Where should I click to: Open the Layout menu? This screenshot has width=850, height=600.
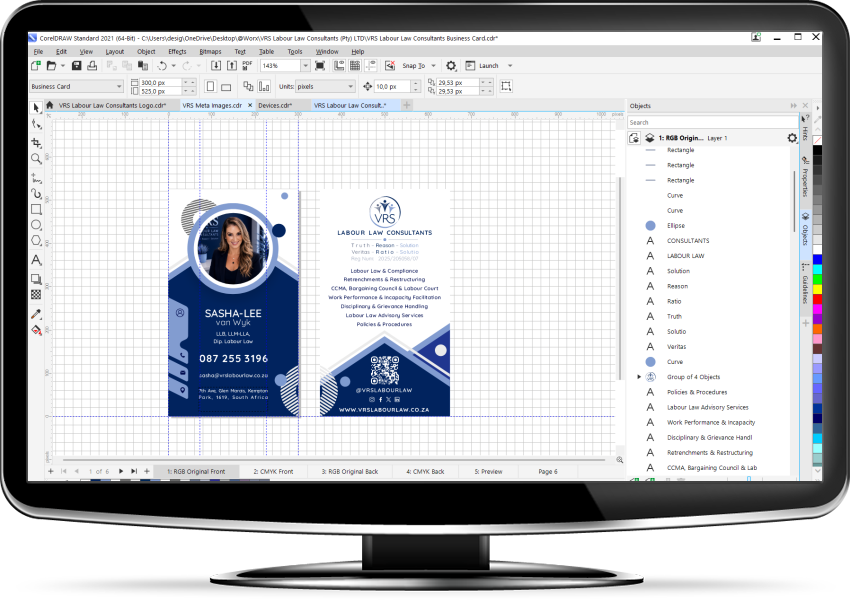point(114,51)
